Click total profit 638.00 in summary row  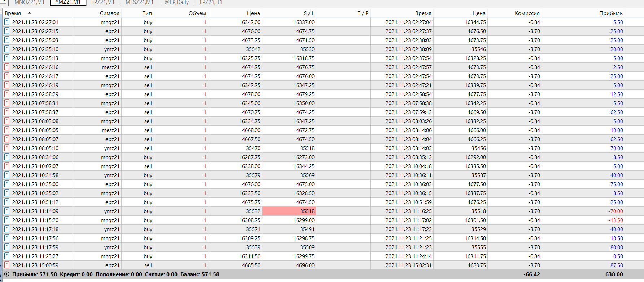[x=614, y=274]
